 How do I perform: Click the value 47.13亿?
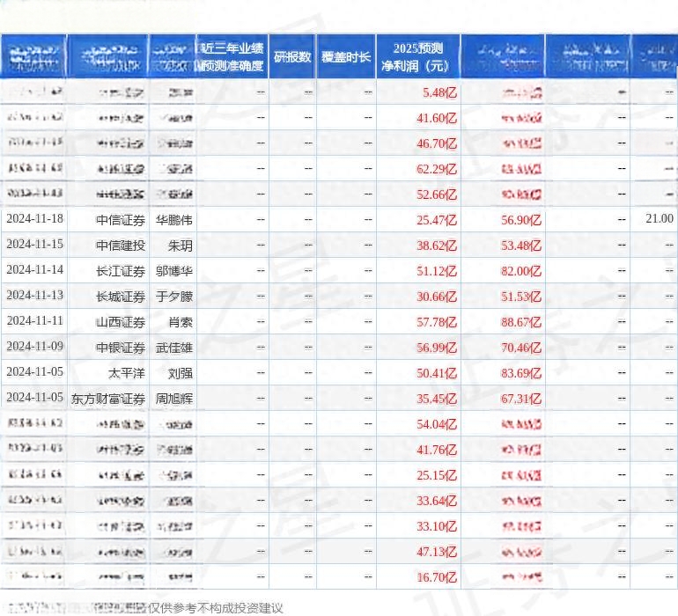[437, 552]
